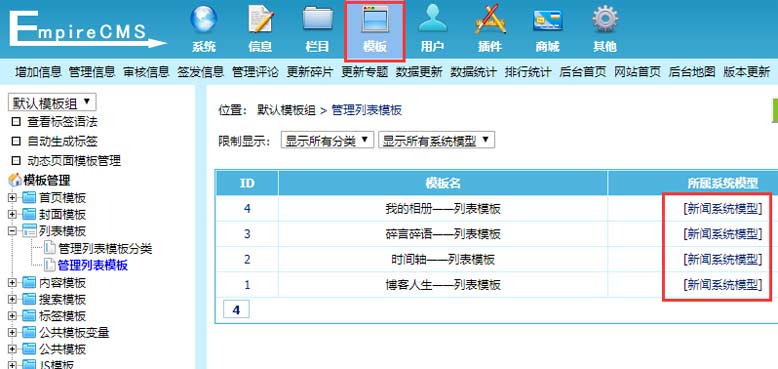Expand the 标签模板 tree node

12,316
